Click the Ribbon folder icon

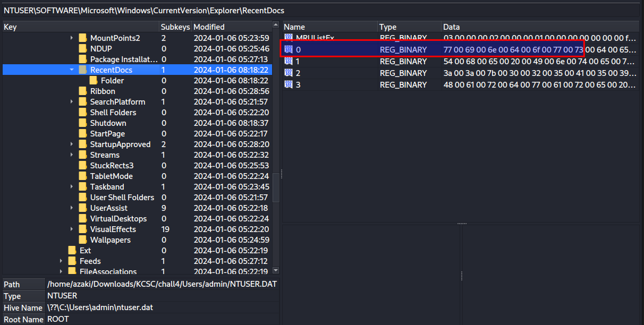click(82, 91)
